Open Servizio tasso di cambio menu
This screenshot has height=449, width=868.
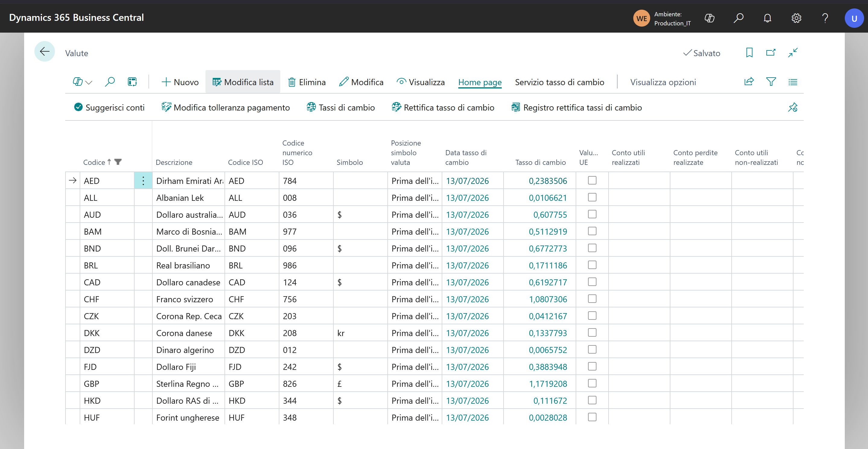pyautogui.click(x=559, y=82)
